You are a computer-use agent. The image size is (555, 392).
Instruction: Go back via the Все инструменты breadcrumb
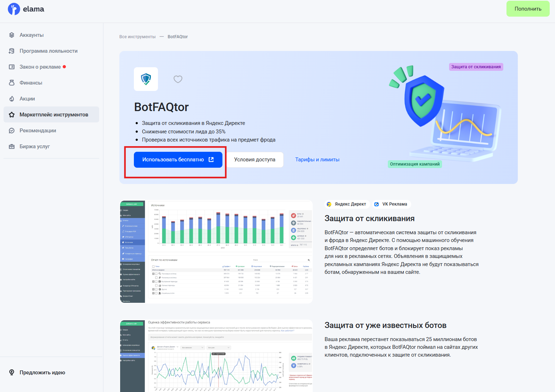(137, 36)
